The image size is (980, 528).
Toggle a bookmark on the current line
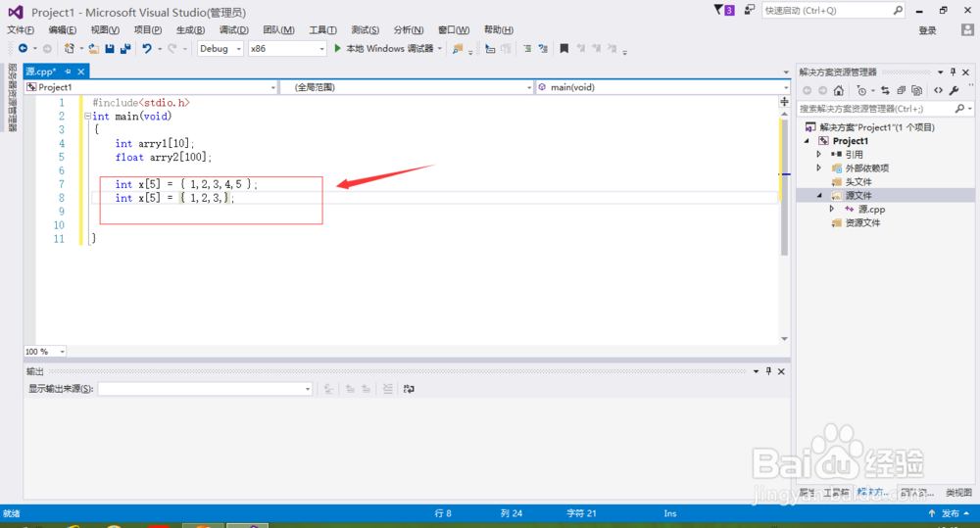[x=563, y=48]
